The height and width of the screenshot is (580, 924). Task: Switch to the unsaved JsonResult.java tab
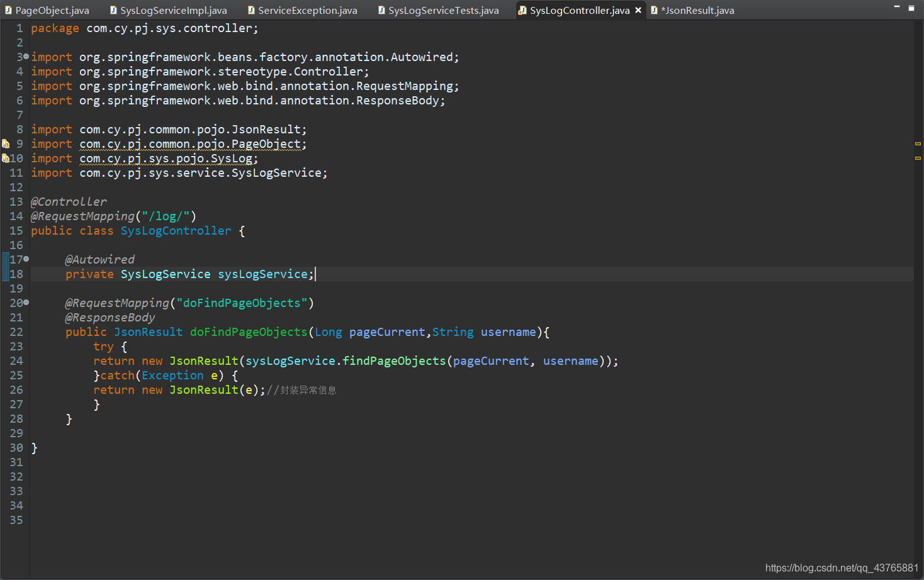[692, 10]
